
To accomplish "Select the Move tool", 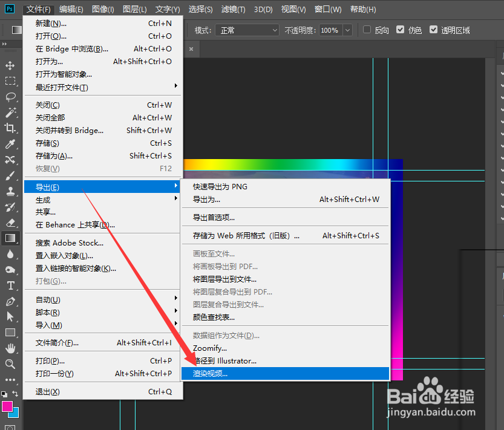I will [x=9, y=65].
